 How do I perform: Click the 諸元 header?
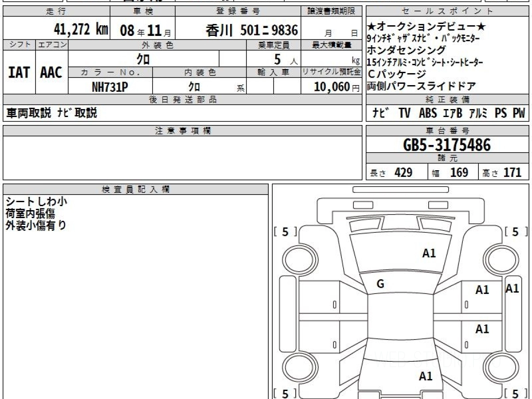(447, 158)
